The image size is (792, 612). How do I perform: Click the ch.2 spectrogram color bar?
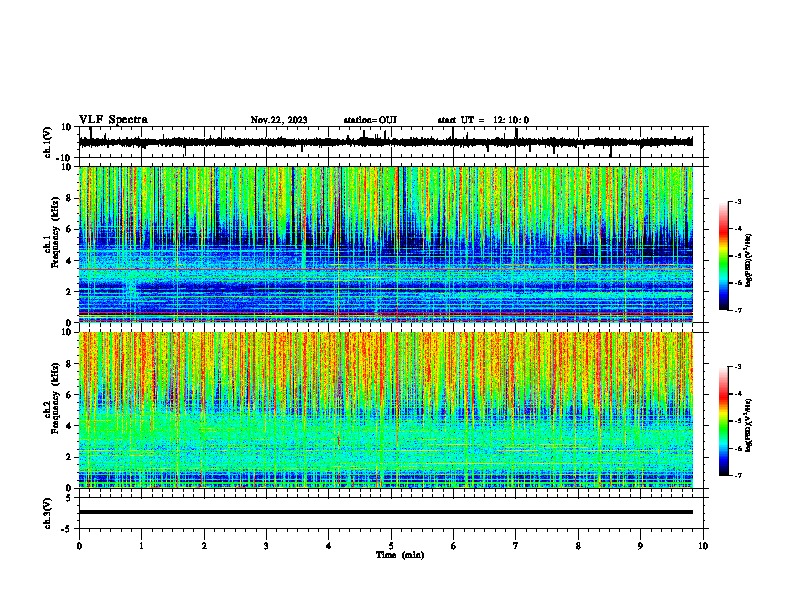coord(723,421)
